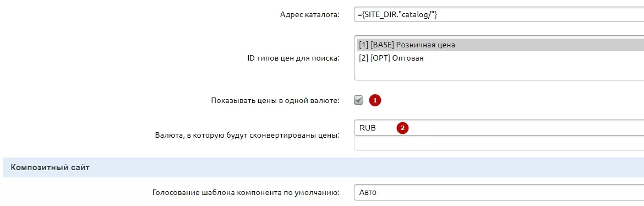Click the 'Валюта, в которую будут сконвертированы цены' label
Image resolution: width=644 pixels, height=206 pixels.
[248, 135]
